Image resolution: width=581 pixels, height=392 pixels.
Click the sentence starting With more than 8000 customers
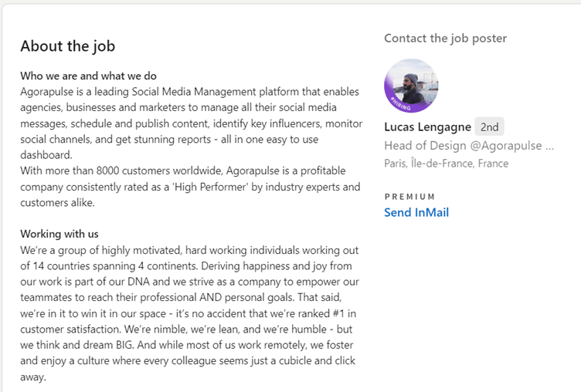[x=190, y=187]
